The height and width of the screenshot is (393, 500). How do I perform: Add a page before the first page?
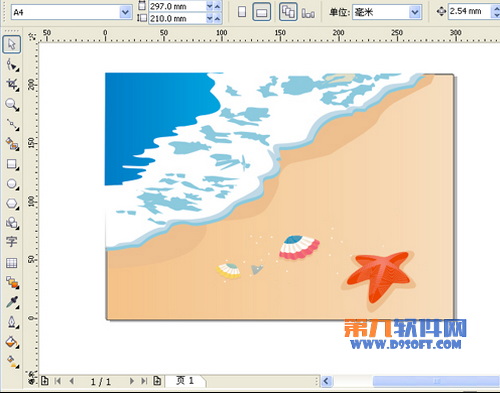[44, 381]
